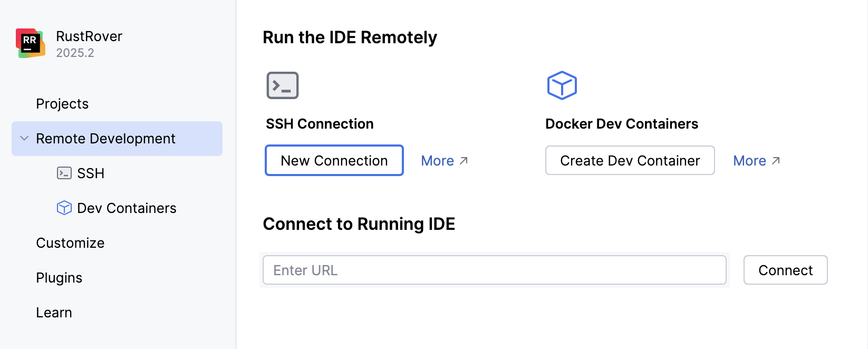Open Dev Containers via sidebar cube icon
Screen dimensions: 868x349
pos(64,208)
